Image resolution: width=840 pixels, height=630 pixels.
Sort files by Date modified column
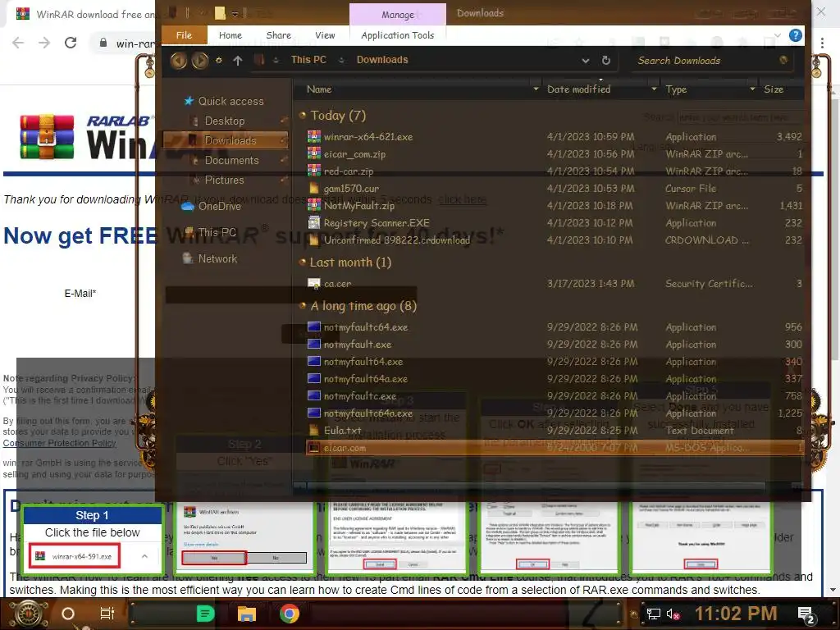(578, 89)
